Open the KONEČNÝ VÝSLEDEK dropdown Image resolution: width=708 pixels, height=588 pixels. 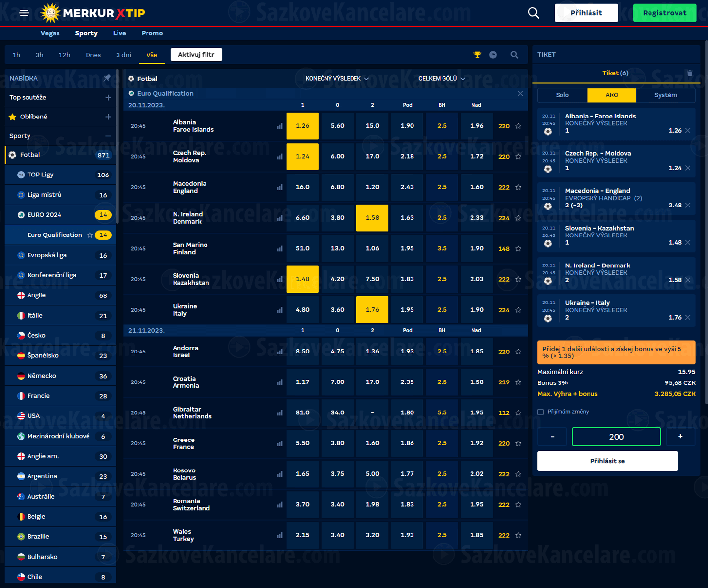point(337,79)
